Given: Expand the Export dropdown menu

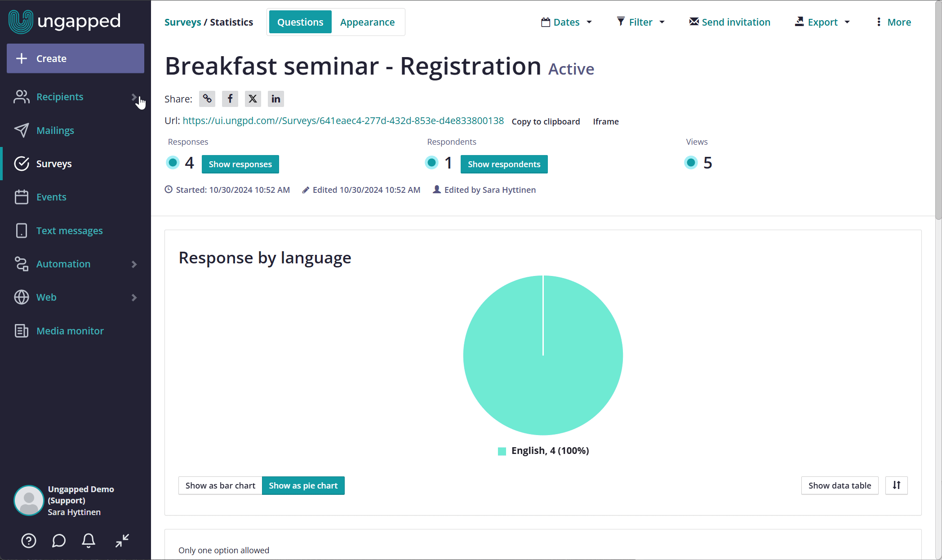Looking at the screenshot, I should point(822,22).
